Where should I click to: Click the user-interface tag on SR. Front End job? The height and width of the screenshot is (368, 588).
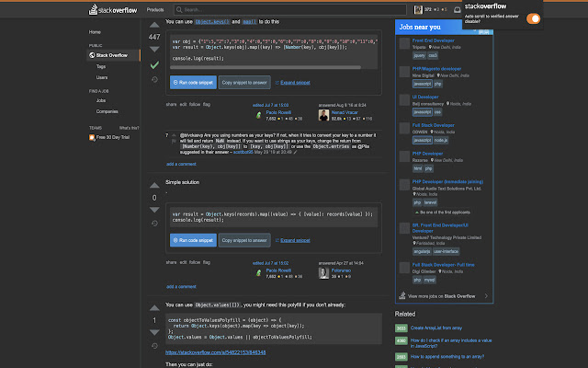tap(446, 251)
